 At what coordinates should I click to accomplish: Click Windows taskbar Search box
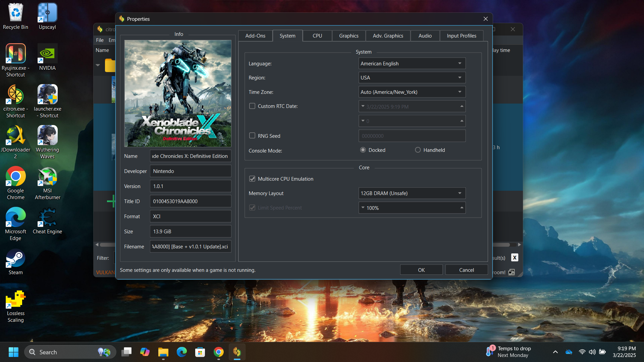coord(70,352)
